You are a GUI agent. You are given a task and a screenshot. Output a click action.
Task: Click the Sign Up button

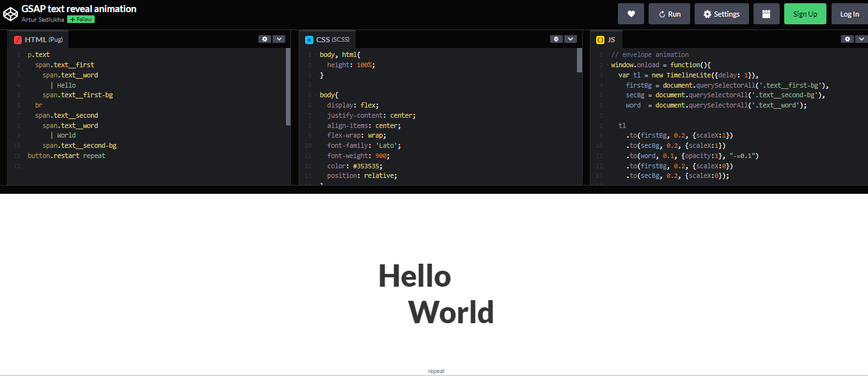pos(805,13)
